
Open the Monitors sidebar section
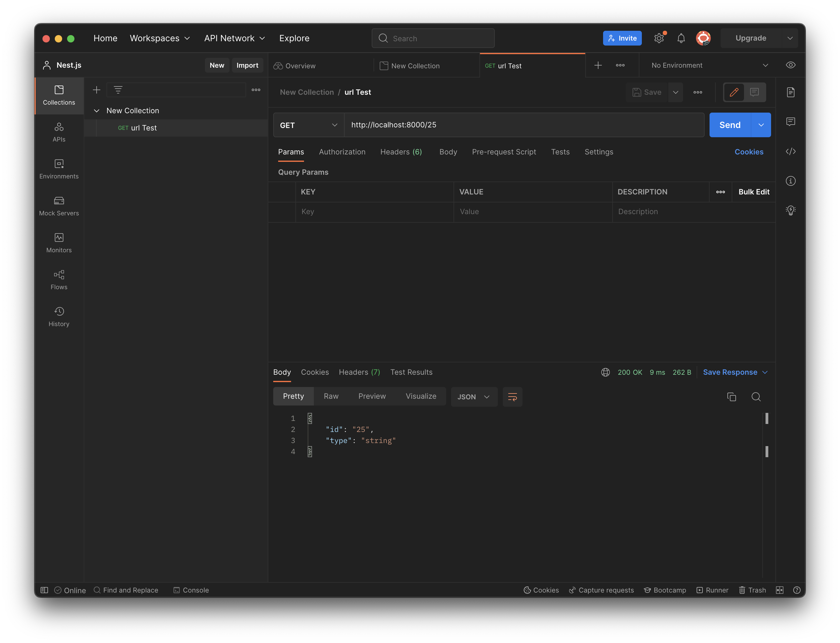pyautogui.click(x=59, y=243)
